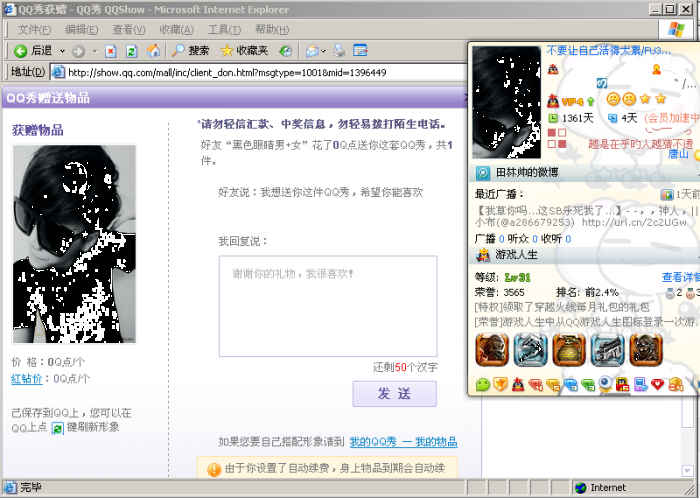Open the 查看详情 link in 游戏人生

681,278
